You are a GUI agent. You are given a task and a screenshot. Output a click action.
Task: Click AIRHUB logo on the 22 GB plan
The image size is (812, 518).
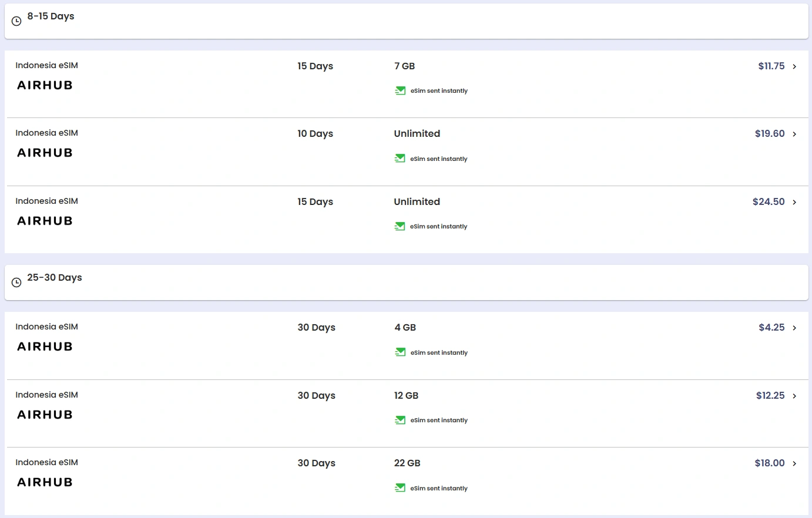[x=45, y=482]
